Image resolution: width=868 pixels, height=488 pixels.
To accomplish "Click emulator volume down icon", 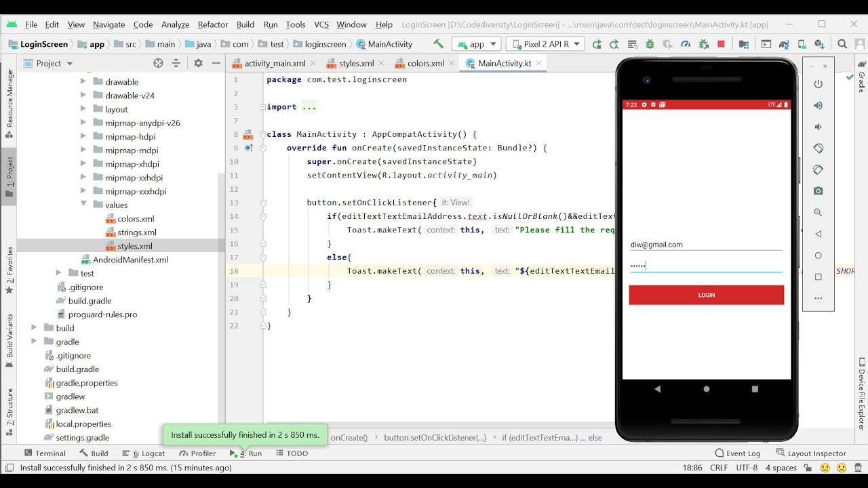I will [x=818, y=127].
